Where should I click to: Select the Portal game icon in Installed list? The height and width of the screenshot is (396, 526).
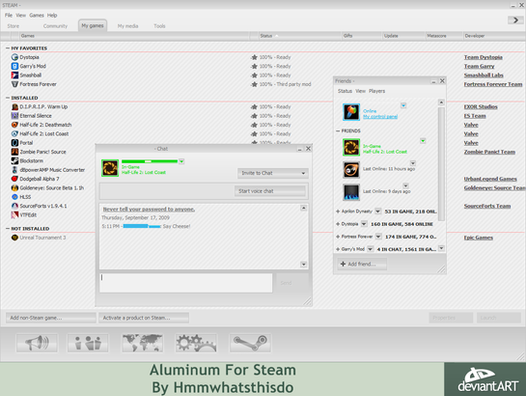[14, 143]
